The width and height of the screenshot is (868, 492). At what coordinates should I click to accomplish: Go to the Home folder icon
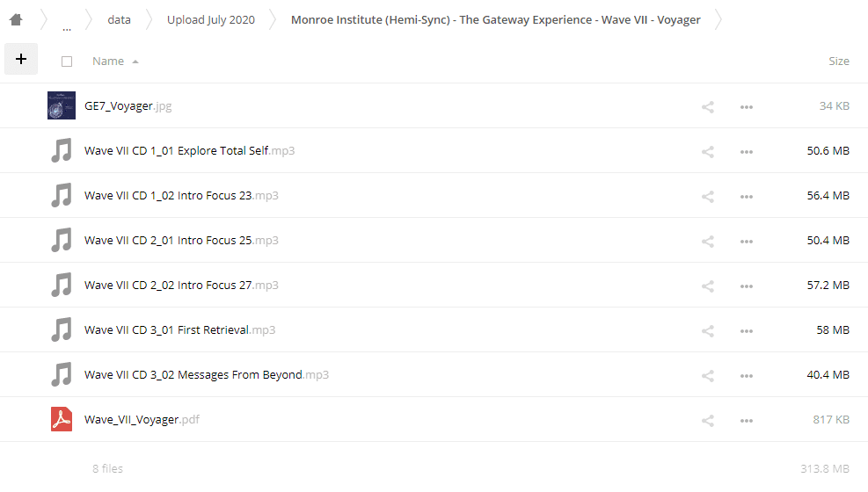coord(16,20)
